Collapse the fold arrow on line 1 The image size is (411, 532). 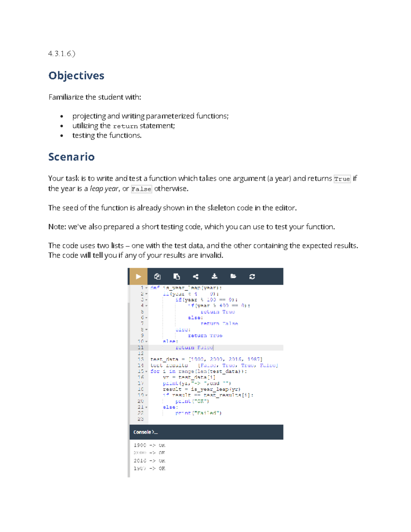[147, 288]
